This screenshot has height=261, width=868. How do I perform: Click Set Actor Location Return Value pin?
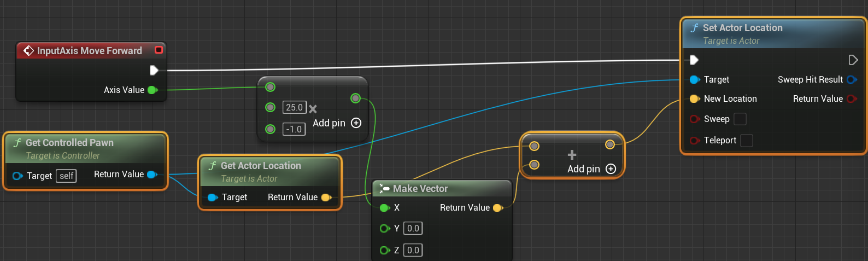coord(852,99)
